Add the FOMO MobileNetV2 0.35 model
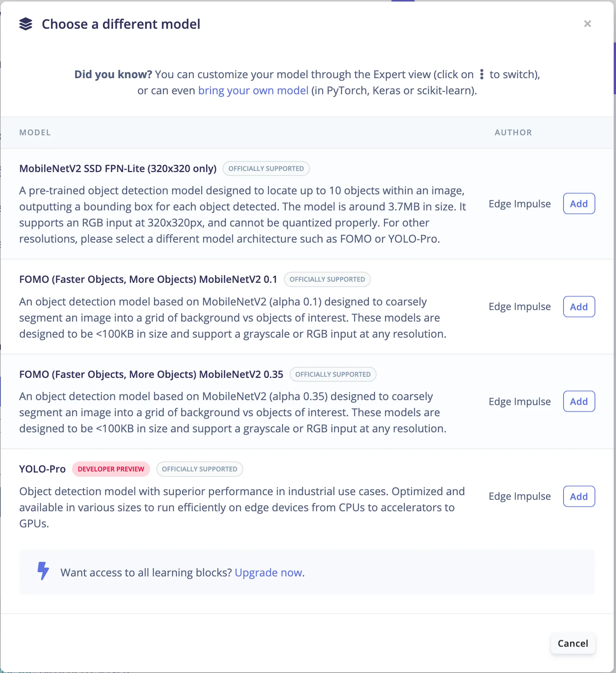Viewport: 616px width, 673px height. [579, 401]
